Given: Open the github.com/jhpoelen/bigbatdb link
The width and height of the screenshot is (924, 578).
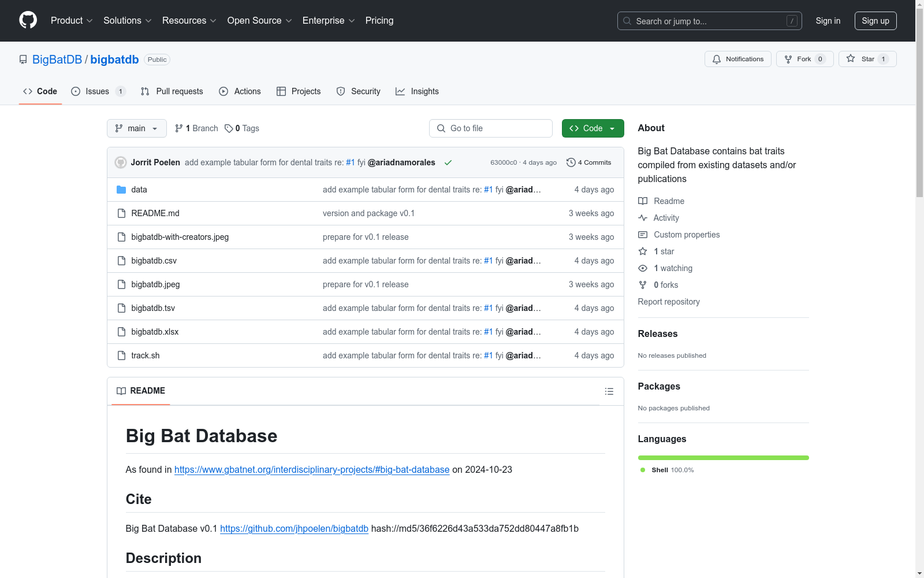Looking at the screenshot, I should 294,528.
